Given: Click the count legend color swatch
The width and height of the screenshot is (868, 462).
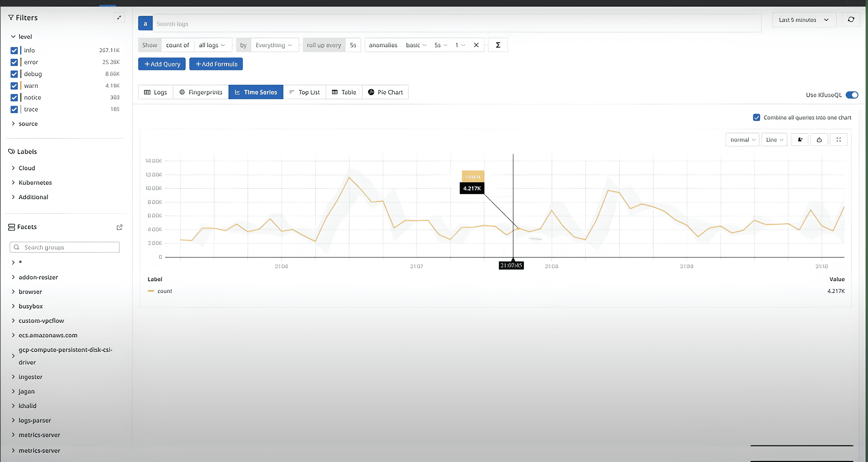Looking at the screenshot, I should [x=151, y=291].
